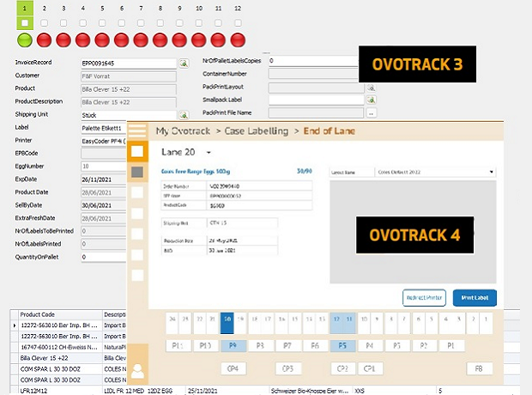This screenshot has width=532, height=395.
Task: Click the Smallpack Label lookup icon
Action: 372,100
